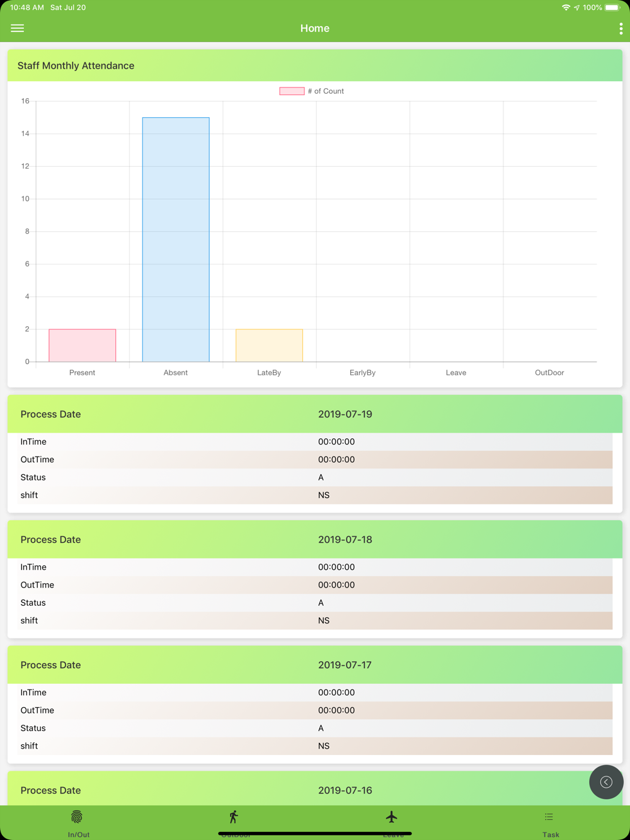Image resolution: width=630 pixels, height=840 pixels.
Task: Click the Present axis label
Action: tap(82, 373)
